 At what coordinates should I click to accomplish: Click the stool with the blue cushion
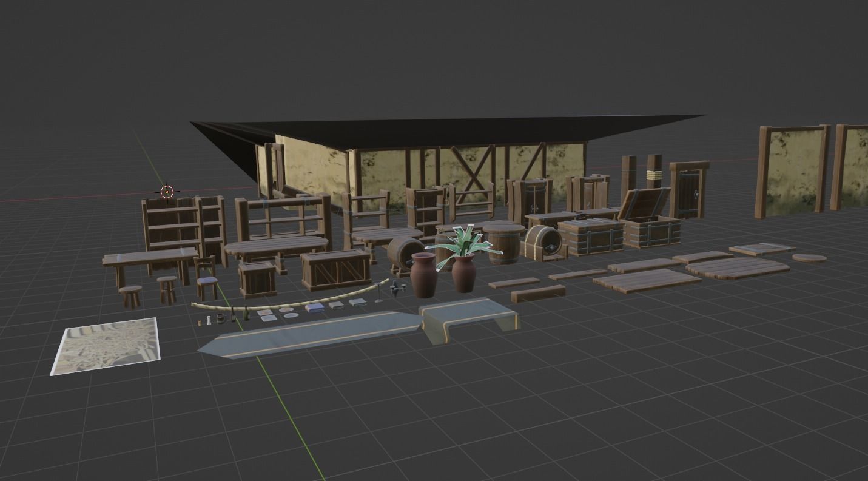click(206, 281)
